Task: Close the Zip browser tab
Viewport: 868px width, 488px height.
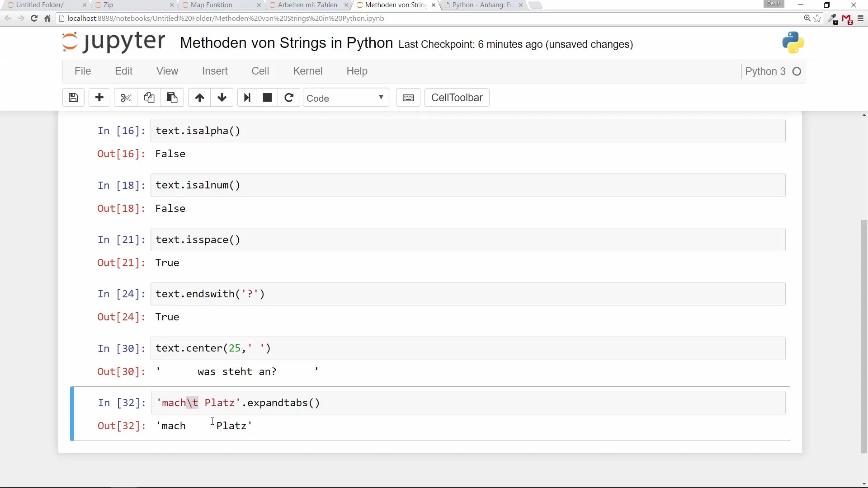Action: click(x=171, y=5)
